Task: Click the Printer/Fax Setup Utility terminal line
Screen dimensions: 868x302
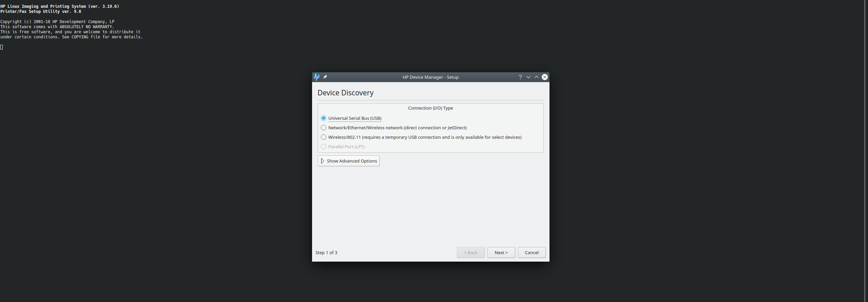Action: (x=41, y=12)
